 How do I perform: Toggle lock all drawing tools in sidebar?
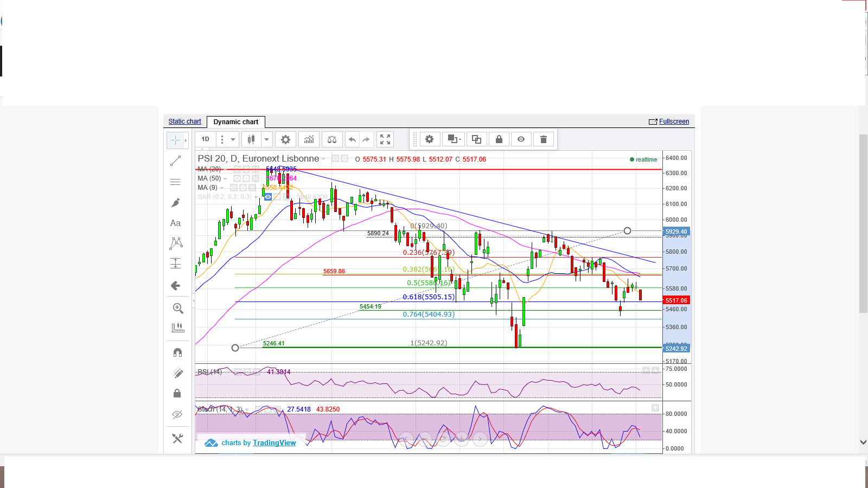pos(177,393)
